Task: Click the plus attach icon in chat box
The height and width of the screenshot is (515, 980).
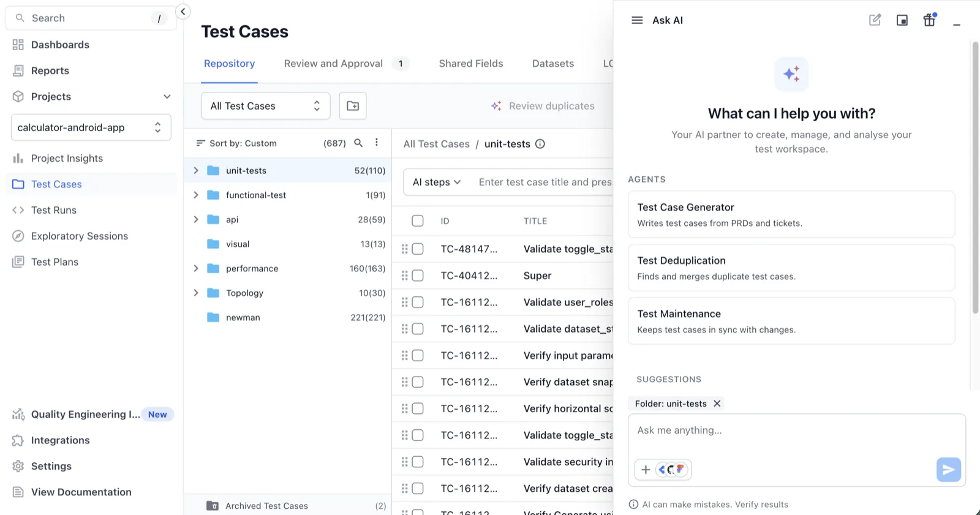Action: click(x=646, y=470)
